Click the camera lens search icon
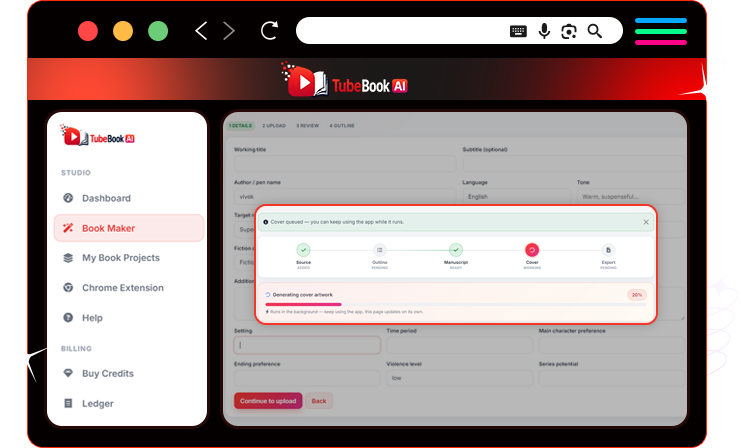 (x=569, y=31)
